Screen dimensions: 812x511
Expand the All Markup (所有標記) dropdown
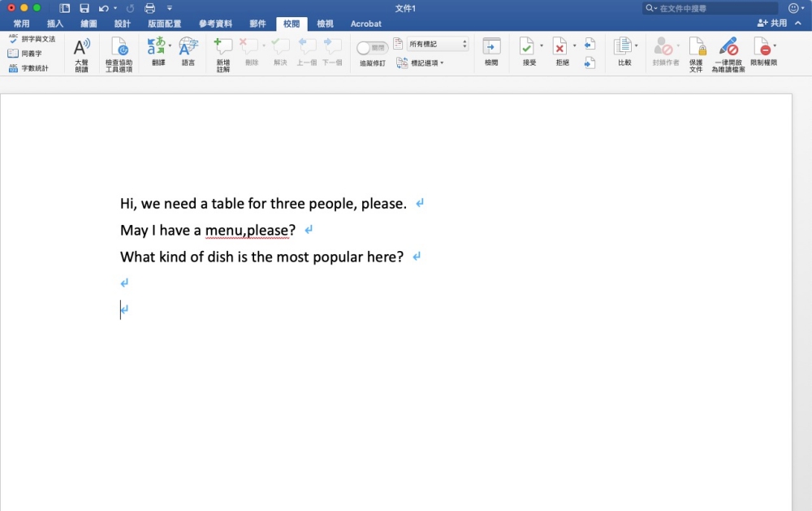438,44
